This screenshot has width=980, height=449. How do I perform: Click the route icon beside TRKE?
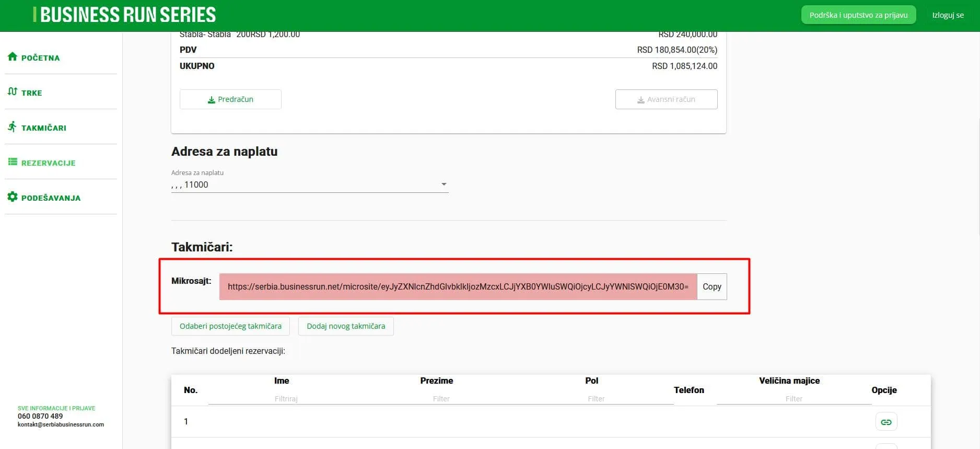13,91
